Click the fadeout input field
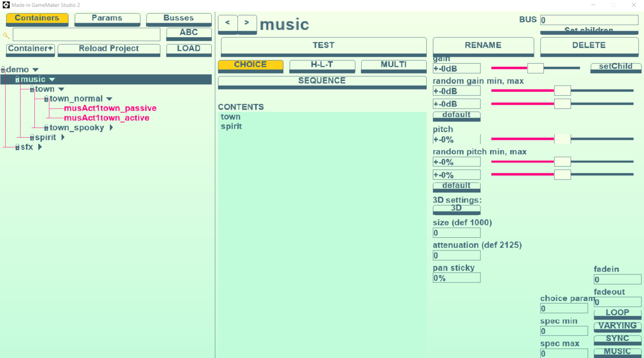Screen dimensions: 644x358 coord(617,302)
